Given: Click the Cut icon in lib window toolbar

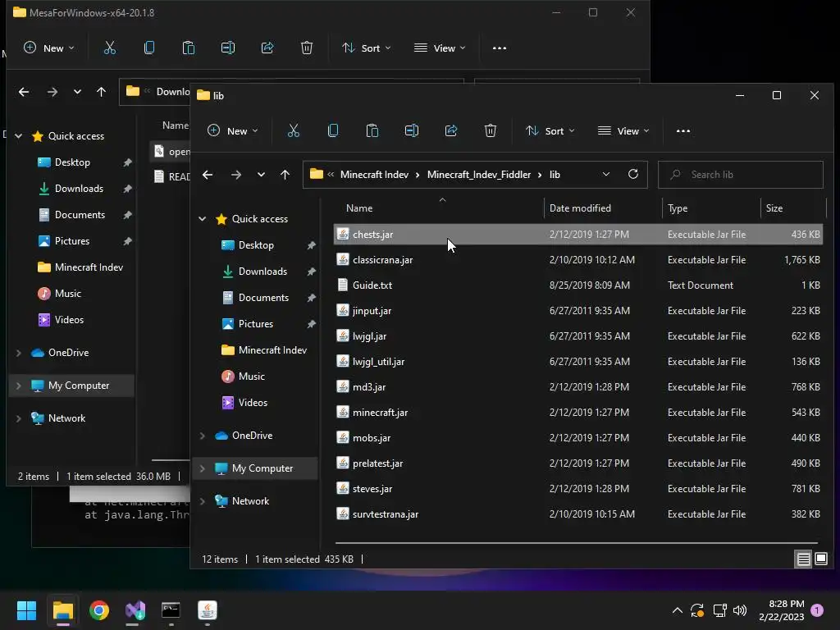Looking at the screenshot, I should (x=294, y=131).
